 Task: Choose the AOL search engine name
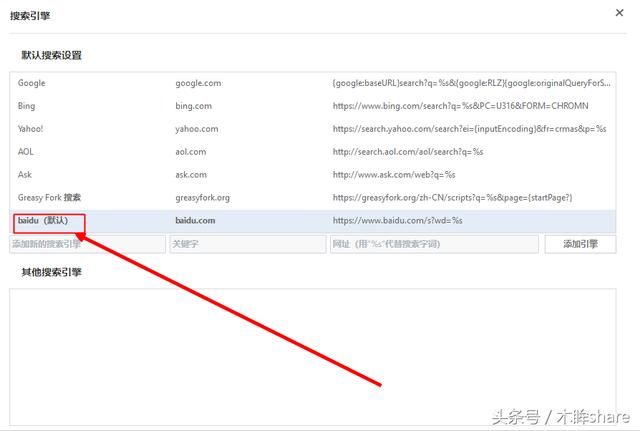tap(26, 152)
